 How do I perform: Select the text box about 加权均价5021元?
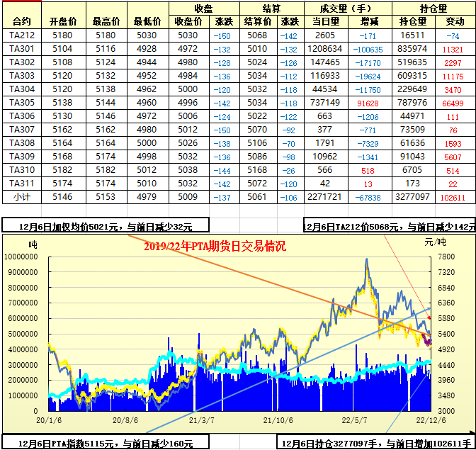(105, 227)
